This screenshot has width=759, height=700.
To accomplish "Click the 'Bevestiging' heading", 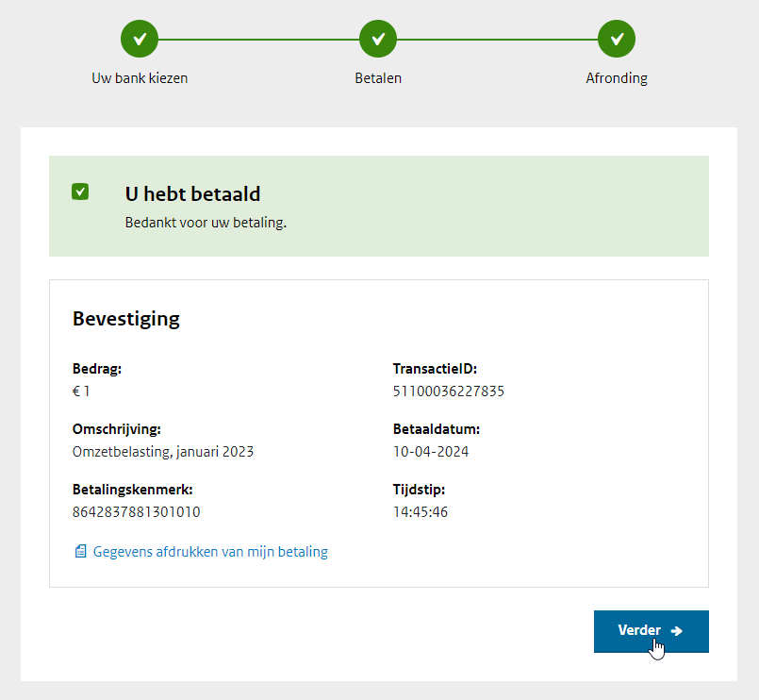I will [125, 319].
